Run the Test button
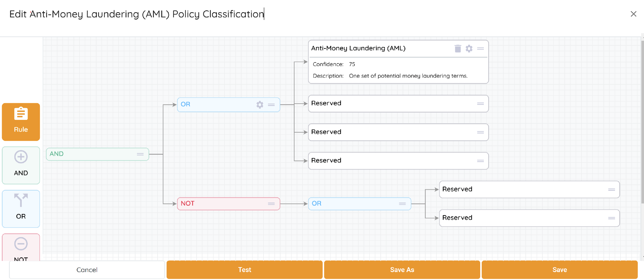The height and width of the screenshot is (280, 644). pyautogui.click(x=244, y=269)
